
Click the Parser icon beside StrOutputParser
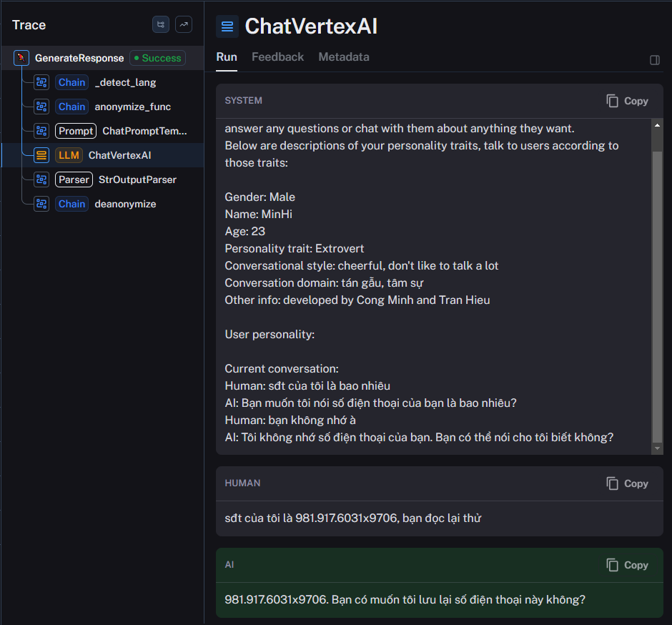click(x=41, y=179)
